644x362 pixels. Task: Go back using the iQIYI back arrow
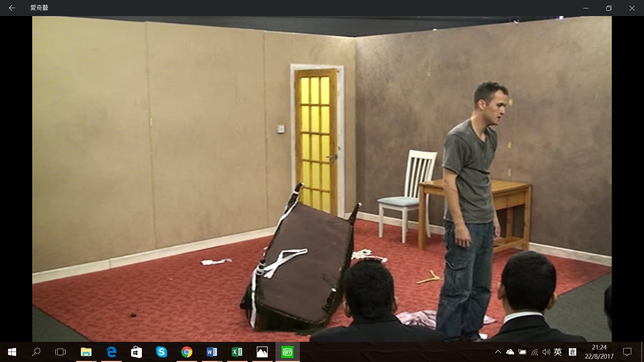pyautogui.click(x=12, y=8)
